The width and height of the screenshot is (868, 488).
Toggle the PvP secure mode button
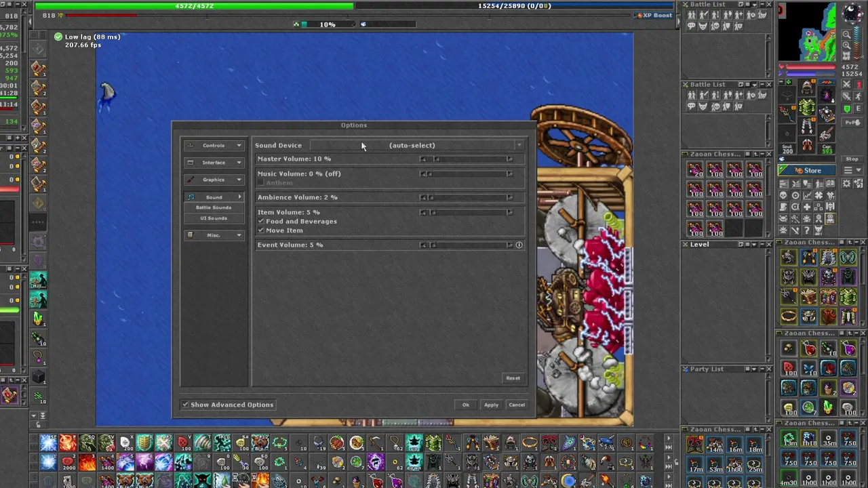(x=852, y=122)
